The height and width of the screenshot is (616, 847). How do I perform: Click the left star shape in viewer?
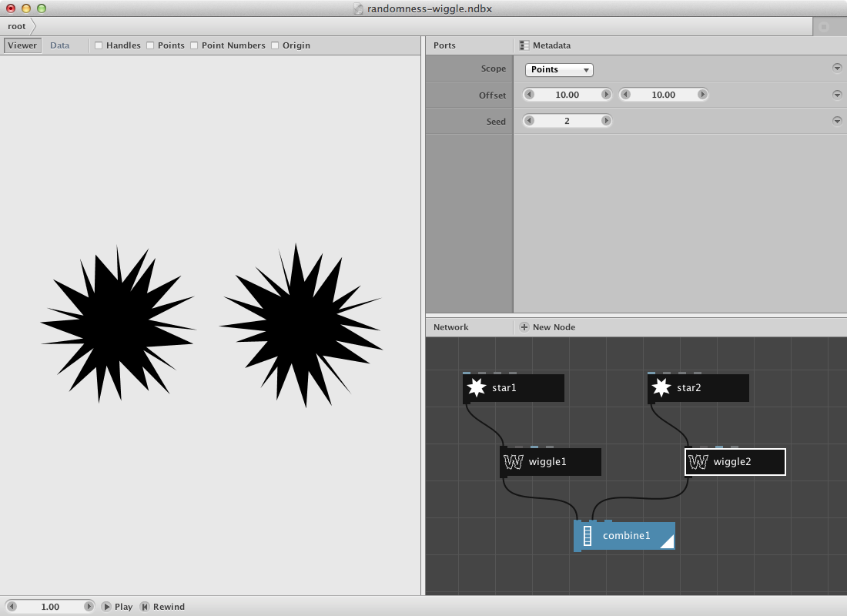click(x=119, y=325)
